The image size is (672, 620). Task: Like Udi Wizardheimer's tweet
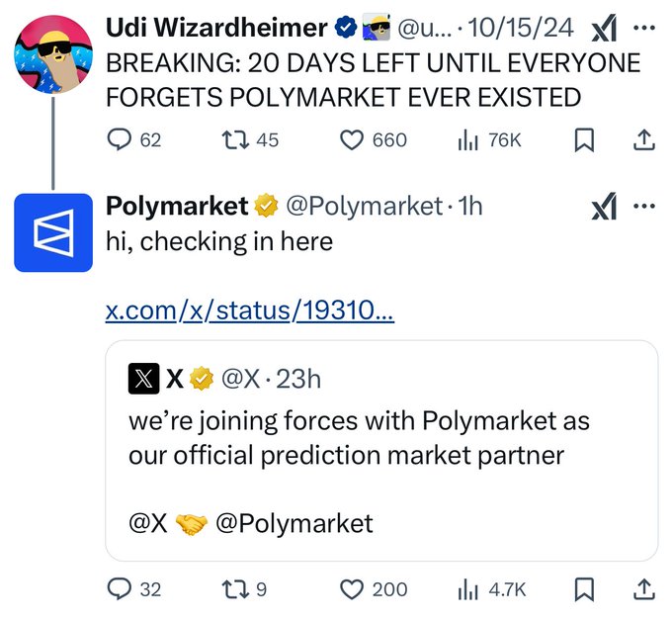(x=352, y=140)
